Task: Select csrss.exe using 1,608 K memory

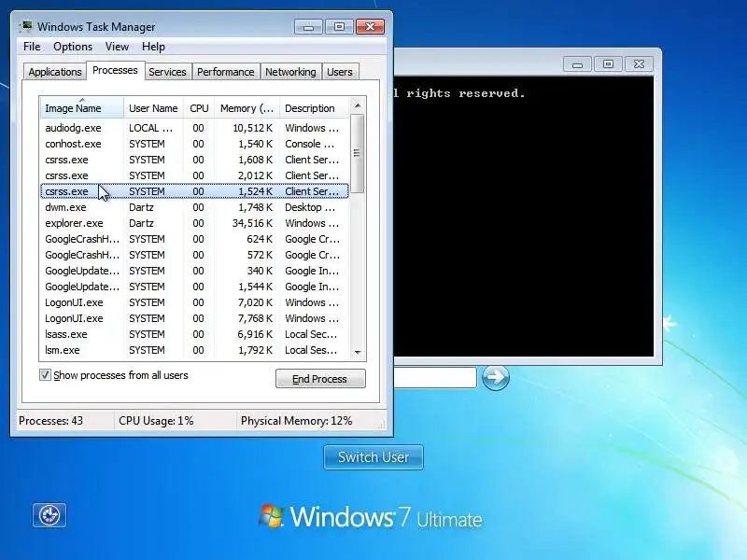Action: (195, 160)
